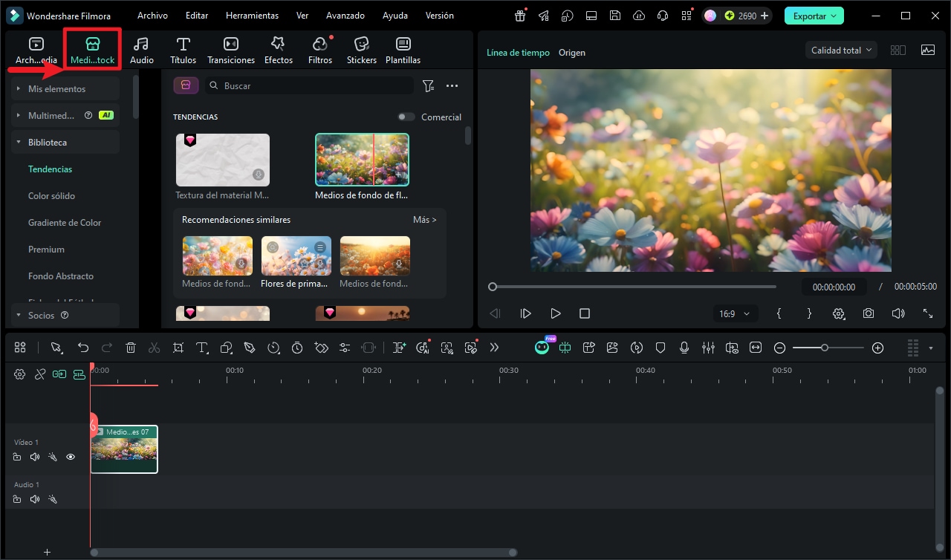Viewport: 951px width, 560px height.
Task: Mute the Audio 1 track
Action: [x=34, y=500]
